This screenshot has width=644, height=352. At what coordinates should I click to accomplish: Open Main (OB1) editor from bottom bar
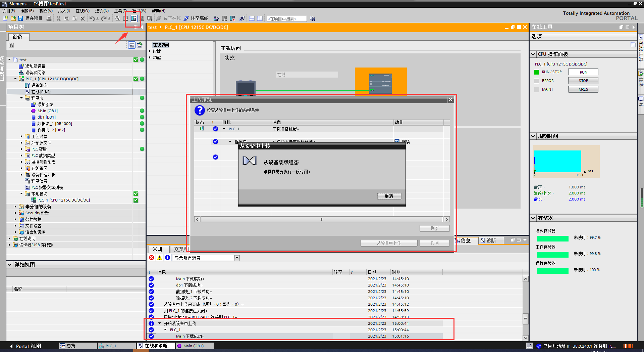[194, 346]
